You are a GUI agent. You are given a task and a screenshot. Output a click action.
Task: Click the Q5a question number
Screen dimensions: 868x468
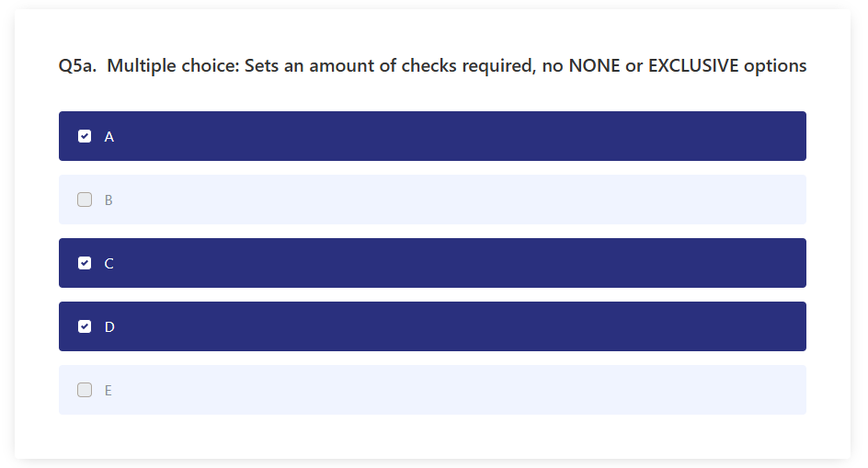[77, 66]
